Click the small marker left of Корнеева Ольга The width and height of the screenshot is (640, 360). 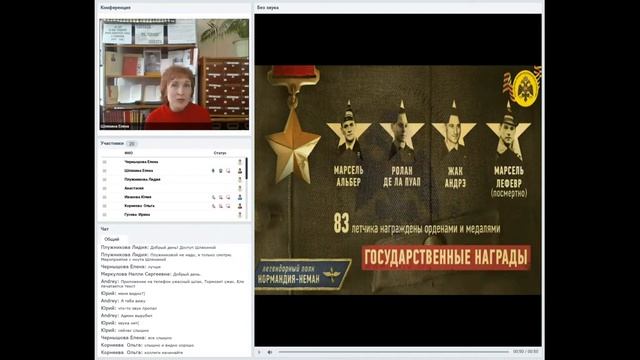[x=104, y=206]
